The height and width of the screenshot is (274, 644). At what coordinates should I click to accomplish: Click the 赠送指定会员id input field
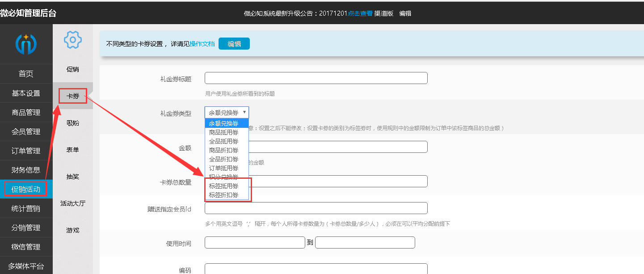pos(316,208)
